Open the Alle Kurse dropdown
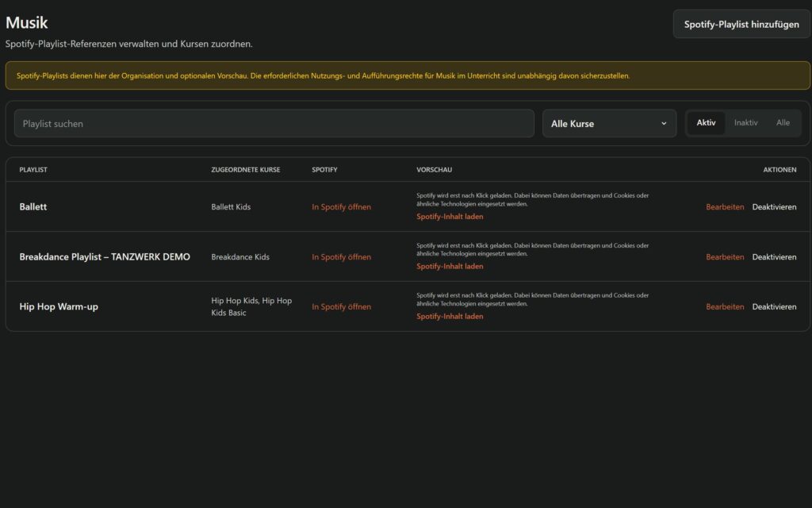 click(x=609, y=123)
